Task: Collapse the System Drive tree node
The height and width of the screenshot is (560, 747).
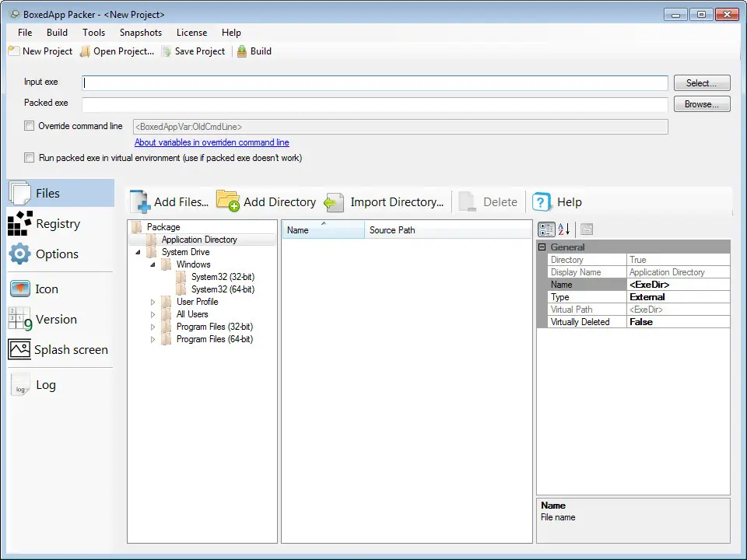Action: point(139,252)
